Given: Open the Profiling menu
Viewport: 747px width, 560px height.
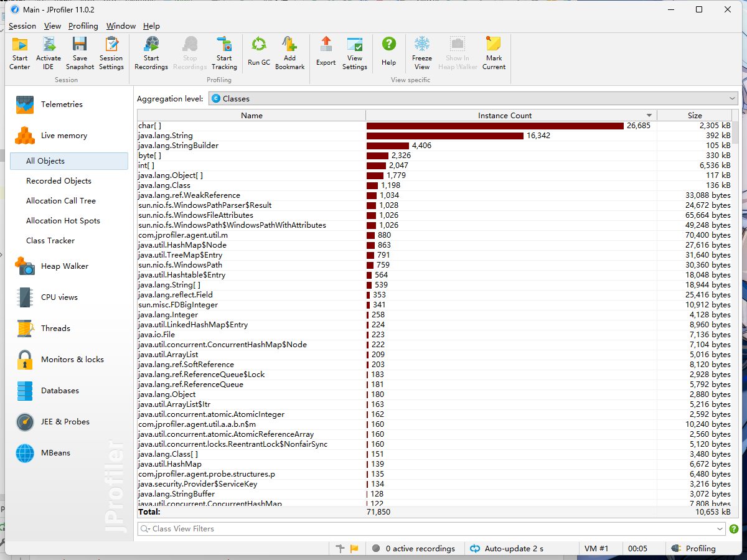Looking at the screenshot, I should point(83,26).
